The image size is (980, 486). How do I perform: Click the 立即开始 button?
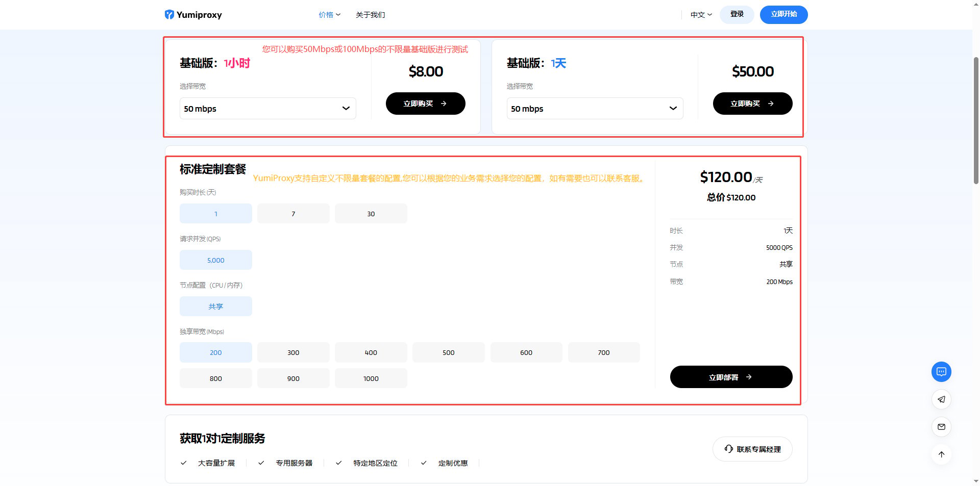click(783, 14)
